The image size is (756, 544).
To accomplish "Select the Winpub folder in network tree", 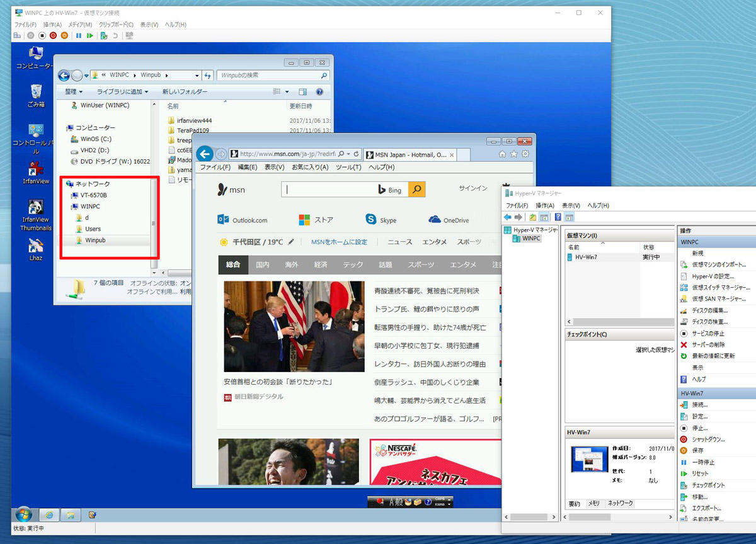I will 94,240.
